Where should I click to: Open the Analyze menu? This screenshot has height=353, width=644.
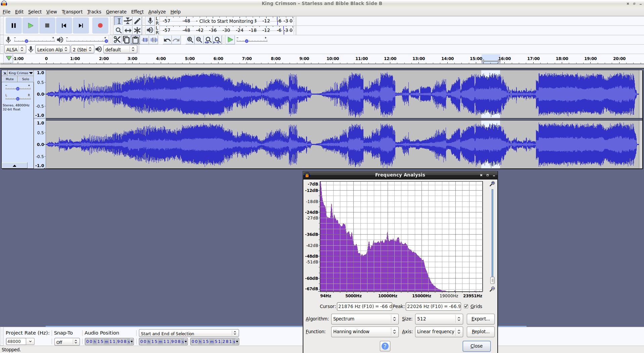tap(157, 12)
